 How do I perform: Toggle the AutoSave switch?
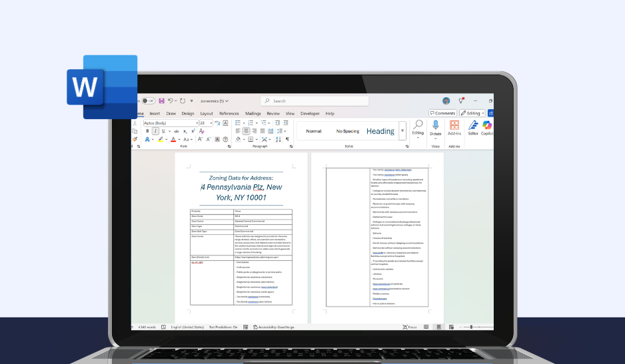[148, 101]
